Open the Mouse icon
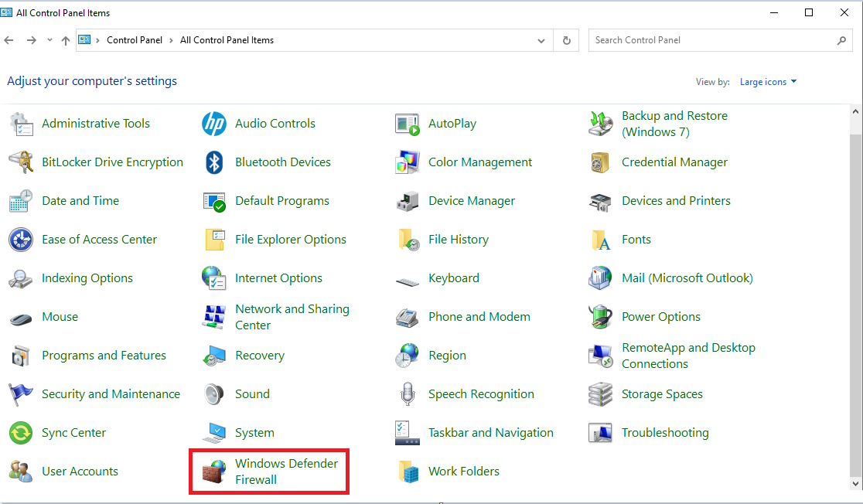The height and width of the screenshot is (504, 863). 22,318
